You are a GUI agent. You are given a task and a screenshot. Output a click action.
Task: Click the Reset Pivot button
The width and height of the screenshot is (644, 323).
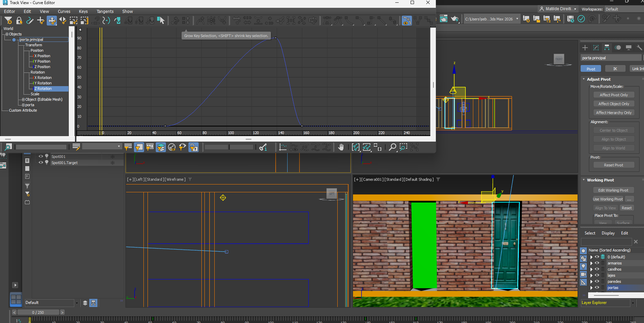point(614,165)
